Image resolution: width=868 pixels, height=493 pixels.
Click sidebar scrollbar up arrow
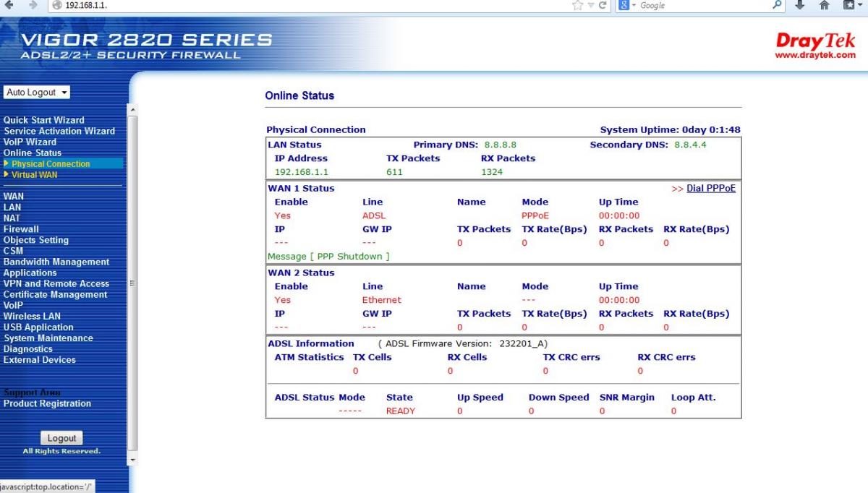pos(132,109)
